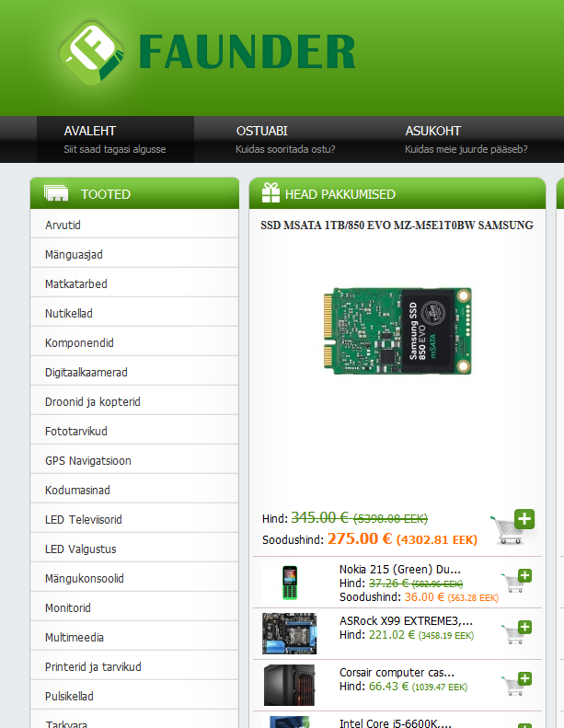The width and height of the screenshot is (564, 728).
Task: Go to Droonid ja kopterid category
Action: (x=134, y=401)
